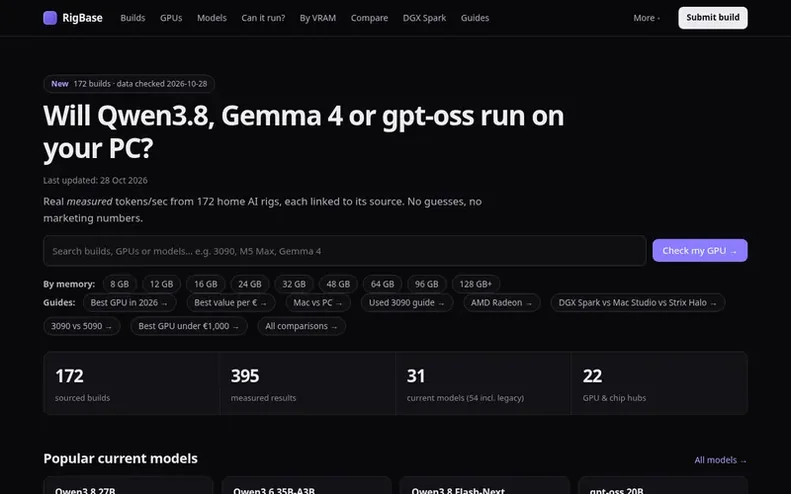Click the Submit build button
The height and width of the screenshot is (494, 791).
tap(713, 18)
